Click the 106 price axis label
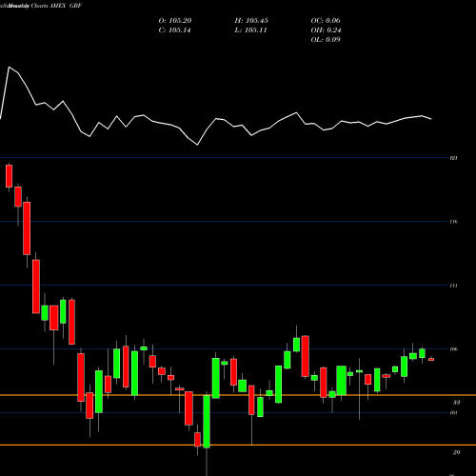The height and width of the screenshot is (476, 476). click(x=454, y=349)
